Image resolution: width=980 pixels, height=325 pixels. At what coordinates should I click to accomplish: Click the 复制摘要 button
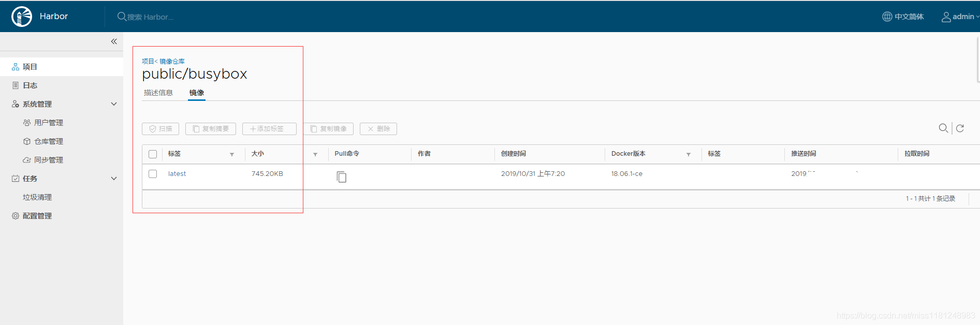211,129
